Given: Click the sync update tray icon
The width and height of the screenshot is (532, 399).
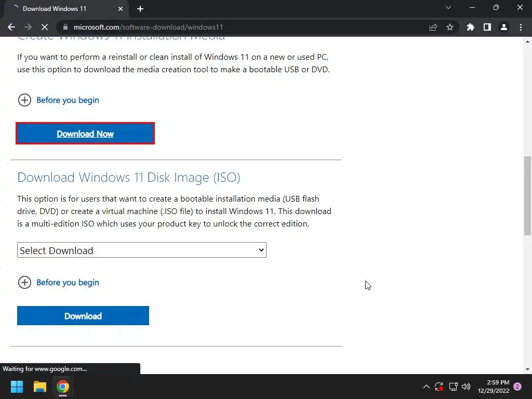Looking at the screenshot, I should pos(439,387).
